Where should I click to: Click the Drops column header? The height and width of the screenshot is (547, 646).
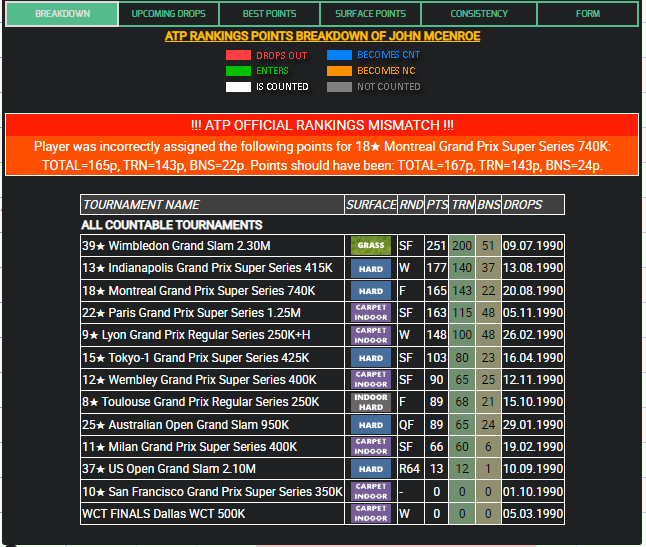pyautogui.click(x=533, y=205)
